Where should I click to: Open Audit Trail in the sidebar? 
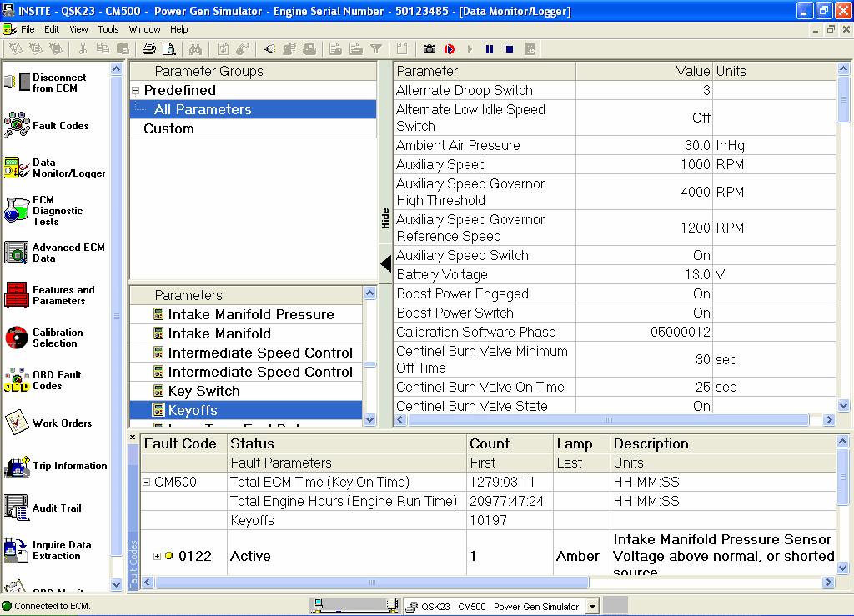[43, 508]
